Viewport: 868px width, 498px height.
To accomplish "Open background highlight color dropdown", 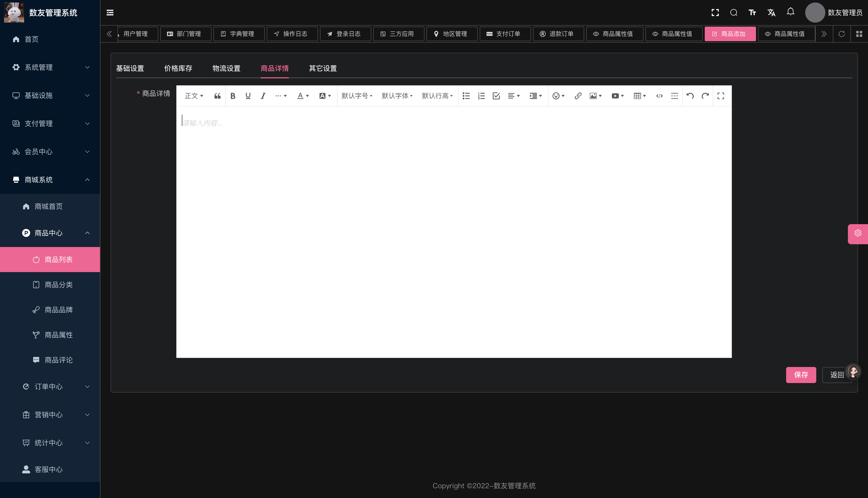I will tap(325, 96).
